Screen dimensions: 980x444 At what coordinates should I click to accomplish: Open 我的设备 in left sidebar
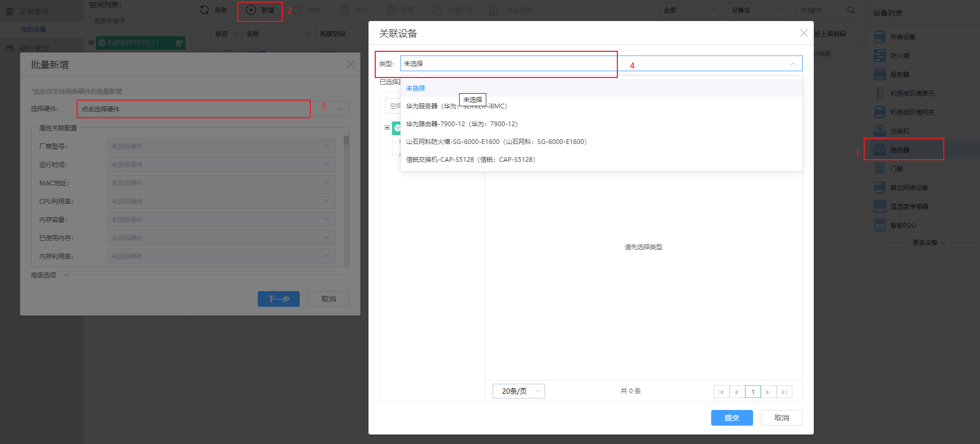[34, 30]
